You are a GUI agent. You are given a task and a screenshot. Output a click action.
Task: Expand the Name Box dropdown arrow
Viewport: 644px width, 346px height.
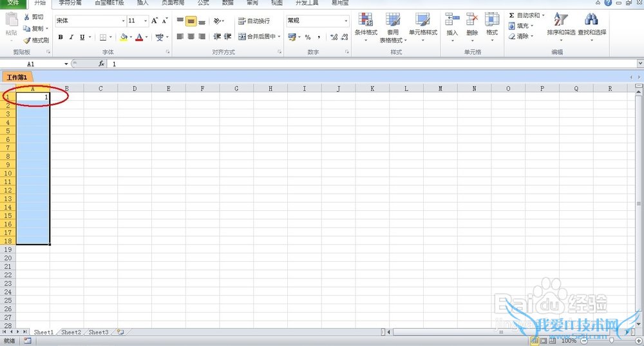[66, 64]
